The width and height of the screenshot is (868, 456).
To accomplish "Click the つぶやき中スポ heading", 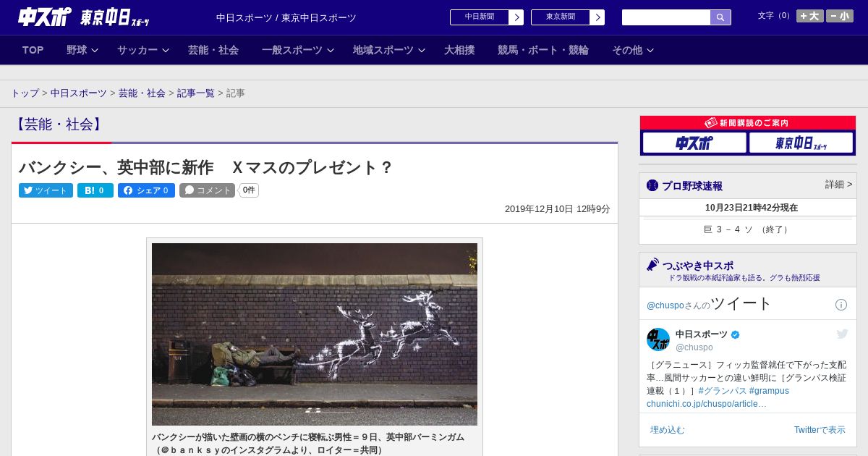I will 698,266.
